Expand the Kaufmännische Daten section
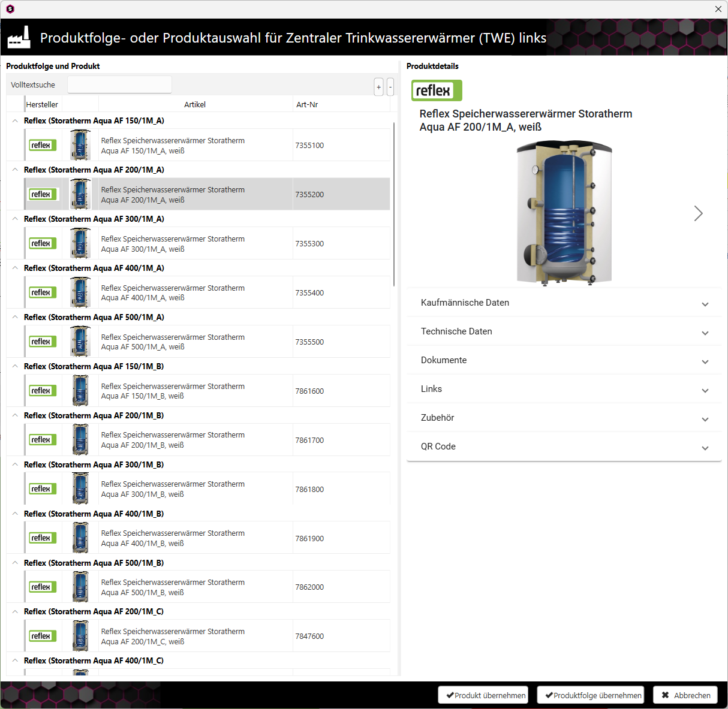728x709 pixels. (x=564, y=303)
